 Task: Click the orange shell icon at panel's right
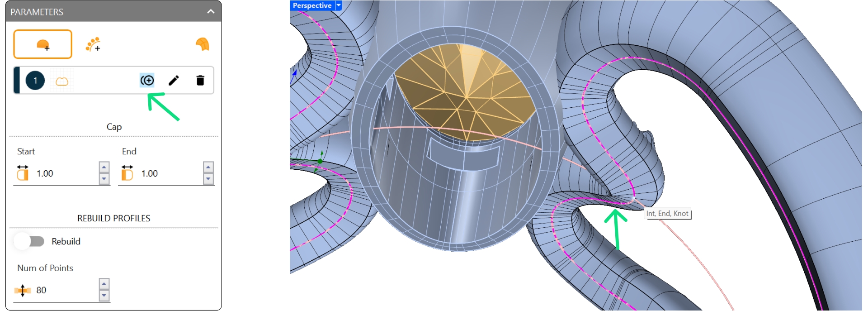coord(203,44)
